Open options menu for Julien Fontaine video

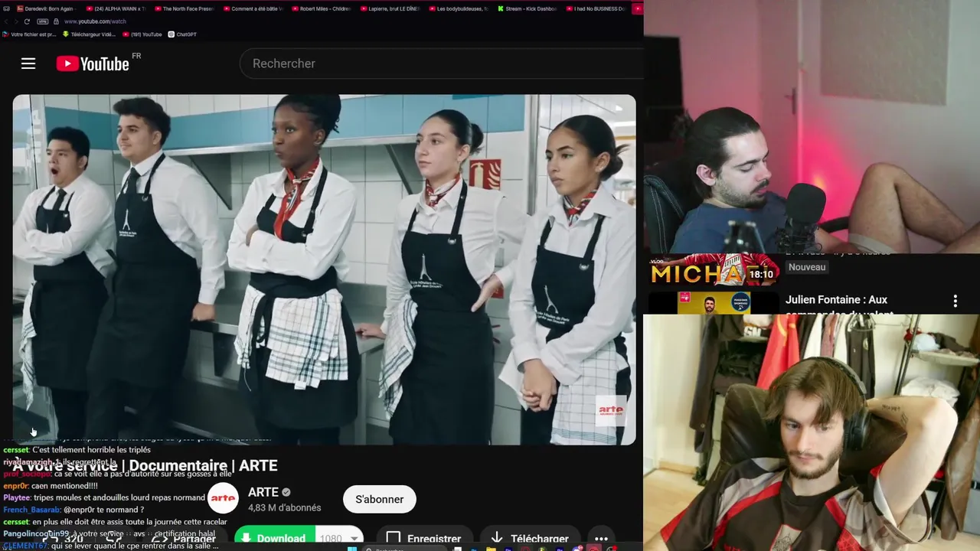955,301
